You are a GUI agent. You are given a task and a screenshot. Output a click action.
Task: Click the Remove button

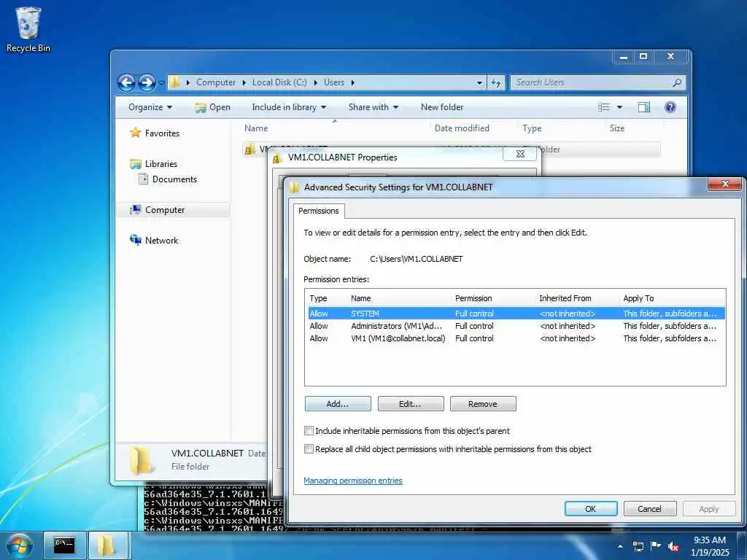click(483, 404)
